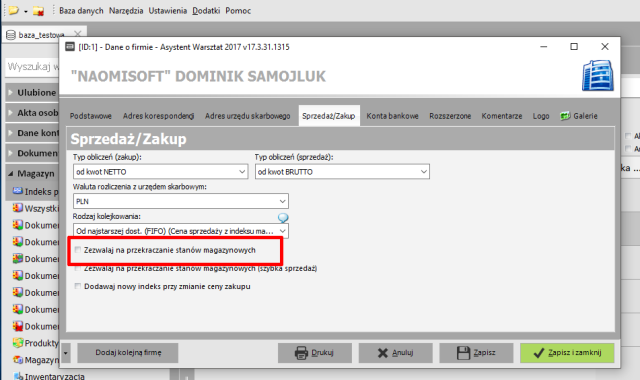Click Zapisz button

[x=476, y=353]
